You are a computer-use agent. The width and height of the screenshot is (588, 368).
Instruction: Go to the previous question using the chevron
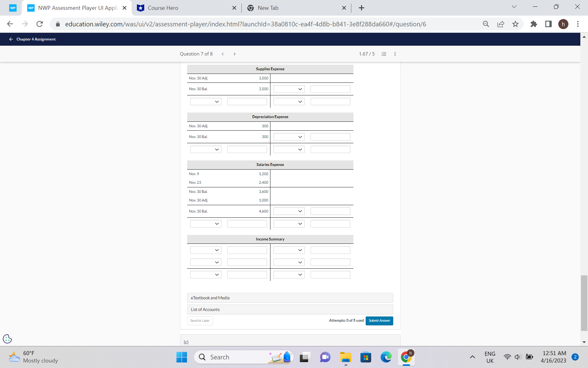pos(223,54)
